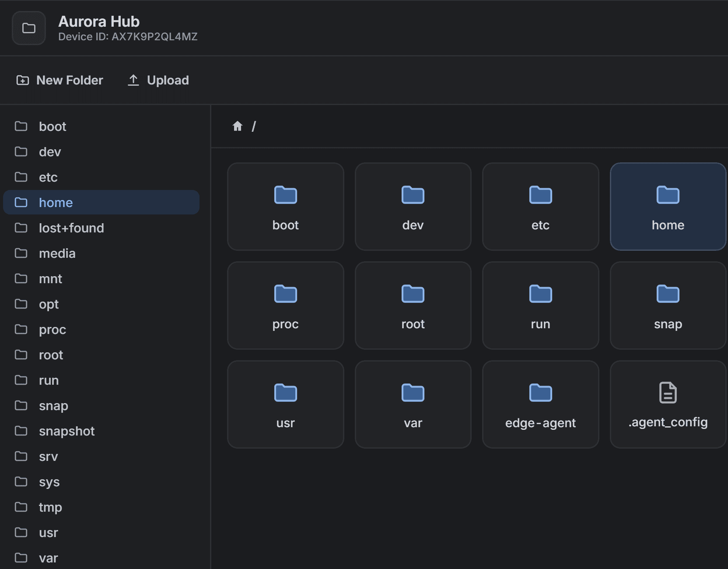The width and height of the screenshot is (728, 569).
Task: Open the edge-agent folder card
Action: [541, 404]
